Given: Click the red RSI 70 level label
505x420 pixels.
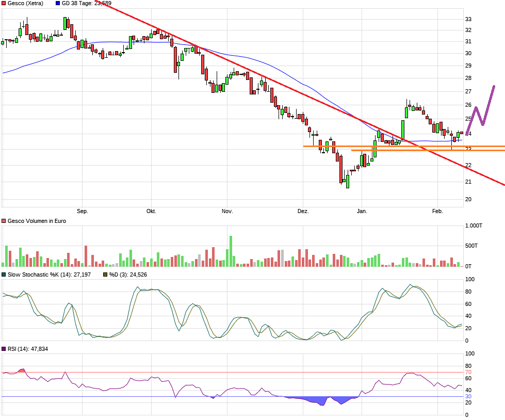Looking at the screenshot, I should click(x=468, y=372).
